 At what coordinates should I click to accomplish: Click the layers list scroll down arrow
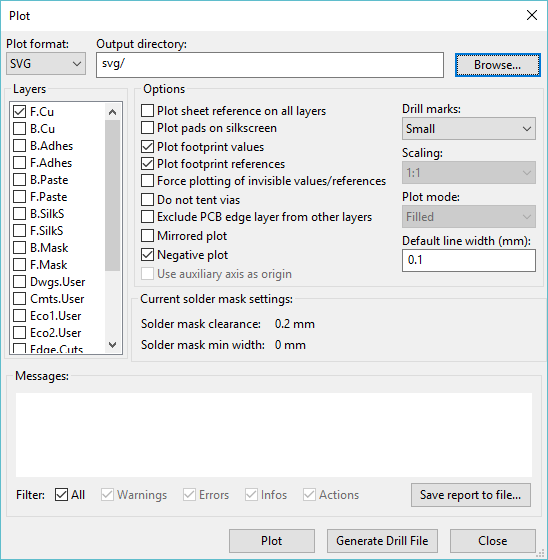[x=113, y=345]
